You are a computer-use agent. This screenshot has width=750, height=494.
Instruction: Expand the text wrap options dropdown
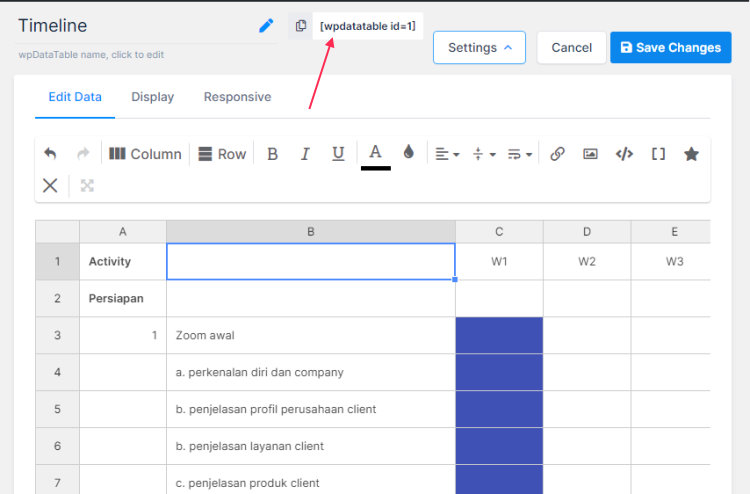tap(519, 154)
